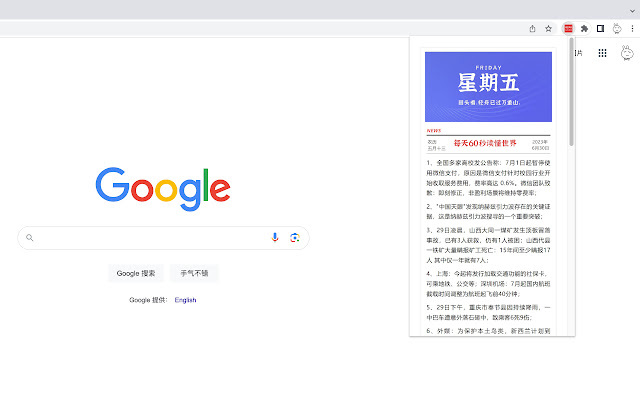Image resolution: width=640 pixels, height=400 pixels.
Task: Click the 星期五 Friday banner image
Action: tap(488, 87)
